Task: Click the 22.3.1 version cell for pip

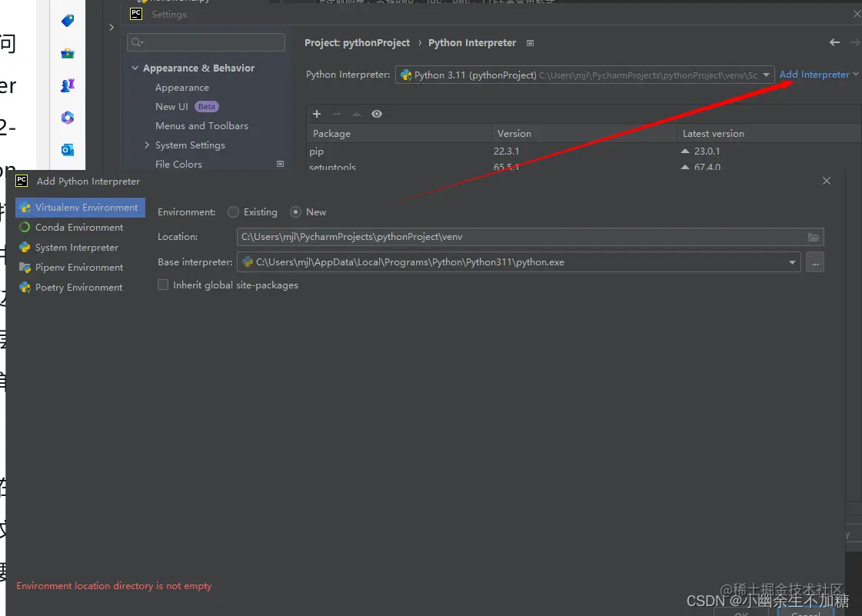Action: [x=506, y=152]
